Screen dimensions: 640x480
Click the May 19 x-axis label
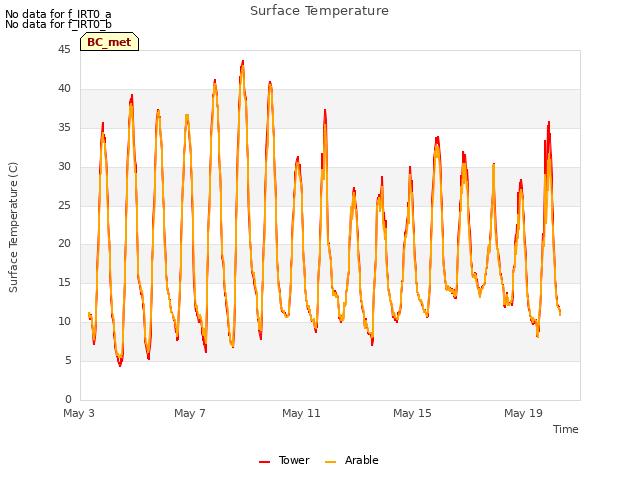coord(523,413)
